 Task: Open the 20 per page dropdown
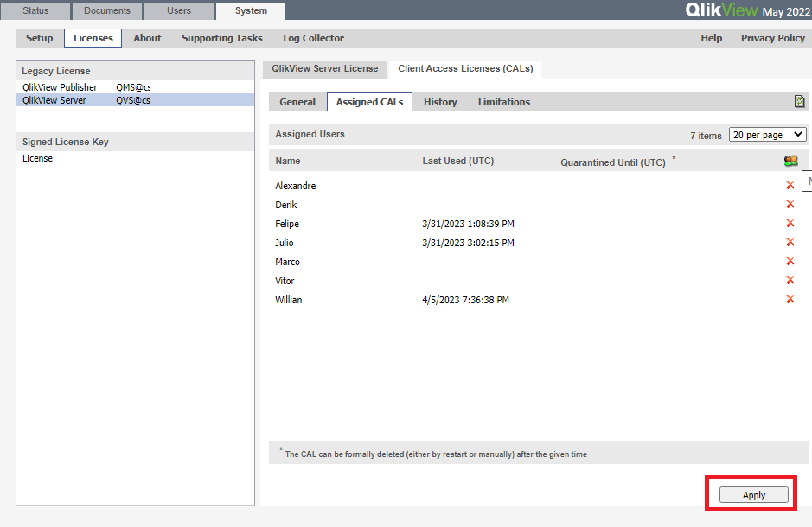click(x=767, y=135)
